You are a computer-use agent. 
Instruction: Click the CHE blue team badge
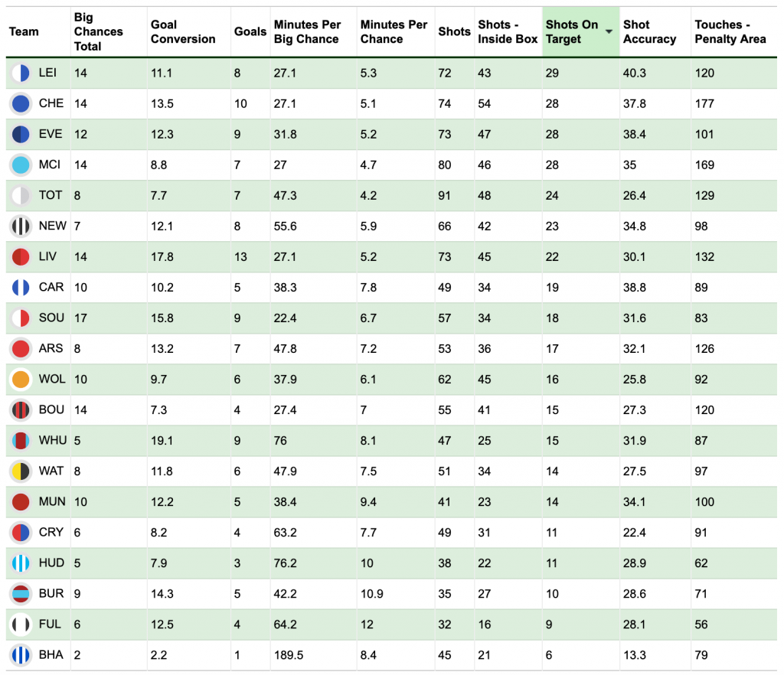point(21,103)
